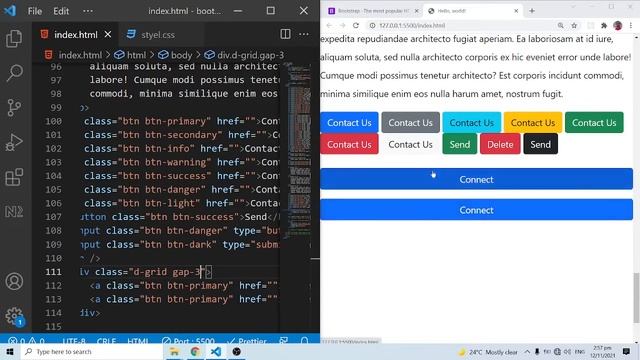The width and height of the screenshot is (640, 360).
Task: Switch to the styel.css editor tab
Action: [x=158, y=35]
